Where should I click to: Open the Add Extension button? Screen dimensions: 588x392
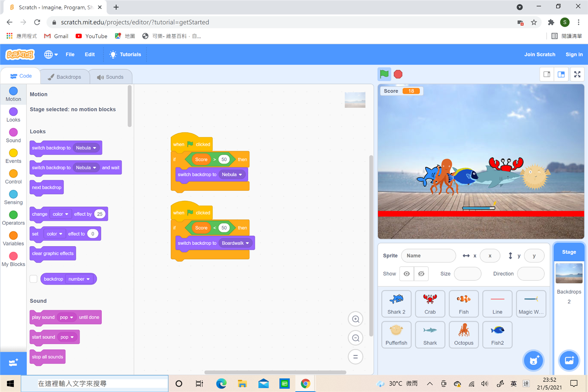pyautogui.click(x=13, y=363)
